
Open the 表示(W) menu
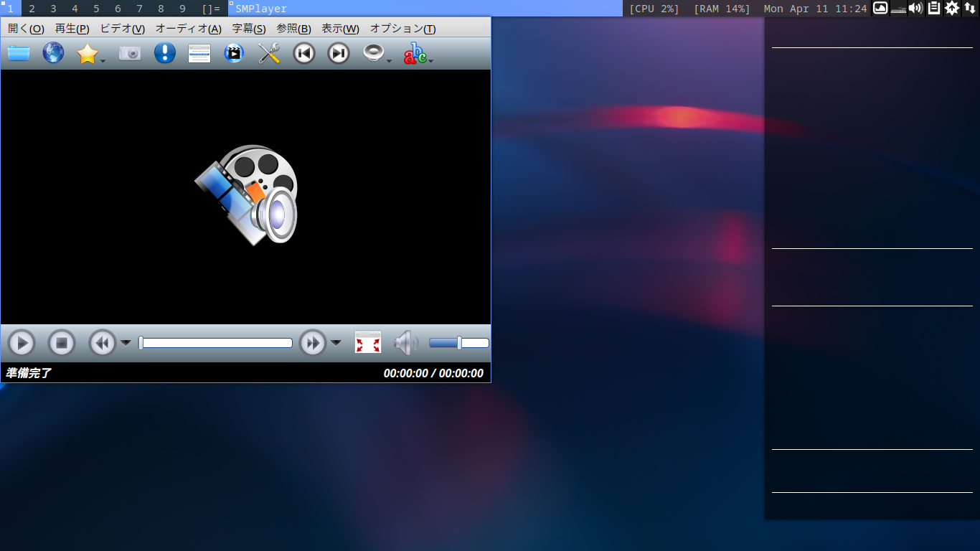click(x=340, y=29)
